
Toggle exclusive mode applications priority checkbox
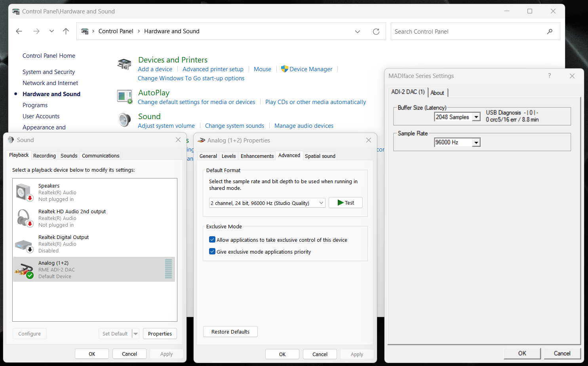click(x=212, y=252)
